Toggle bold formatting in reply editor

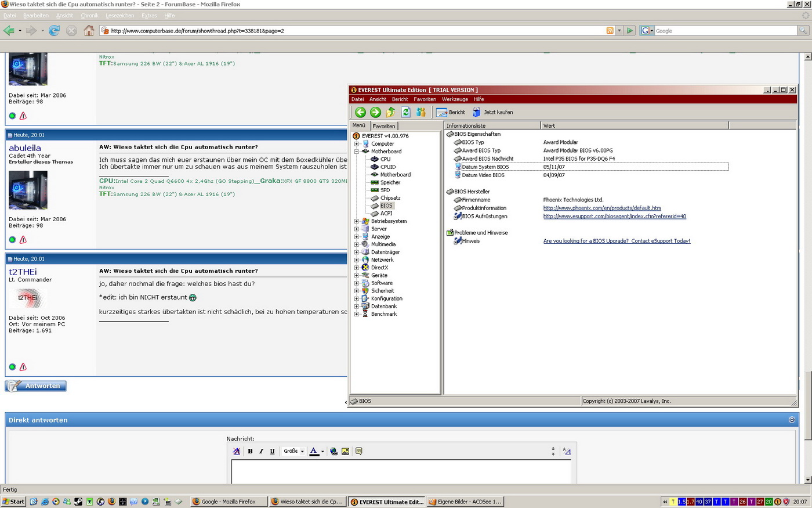250,451
